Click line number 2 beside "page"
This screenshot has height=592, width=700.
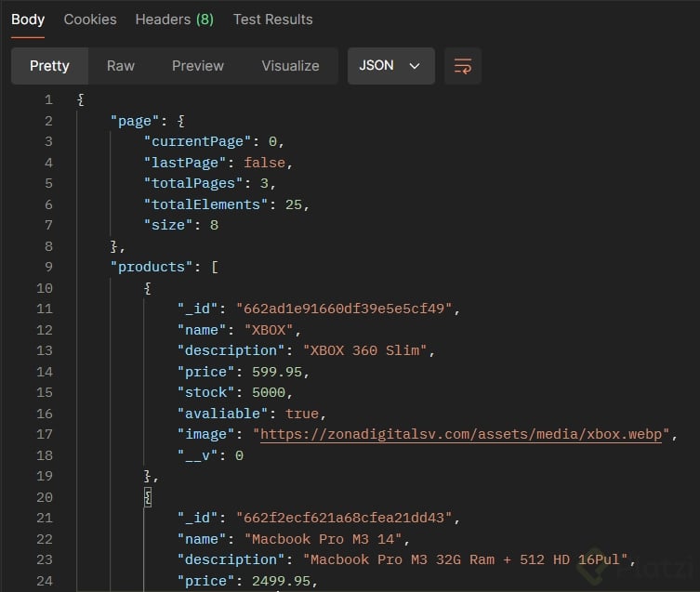[48, 121]
